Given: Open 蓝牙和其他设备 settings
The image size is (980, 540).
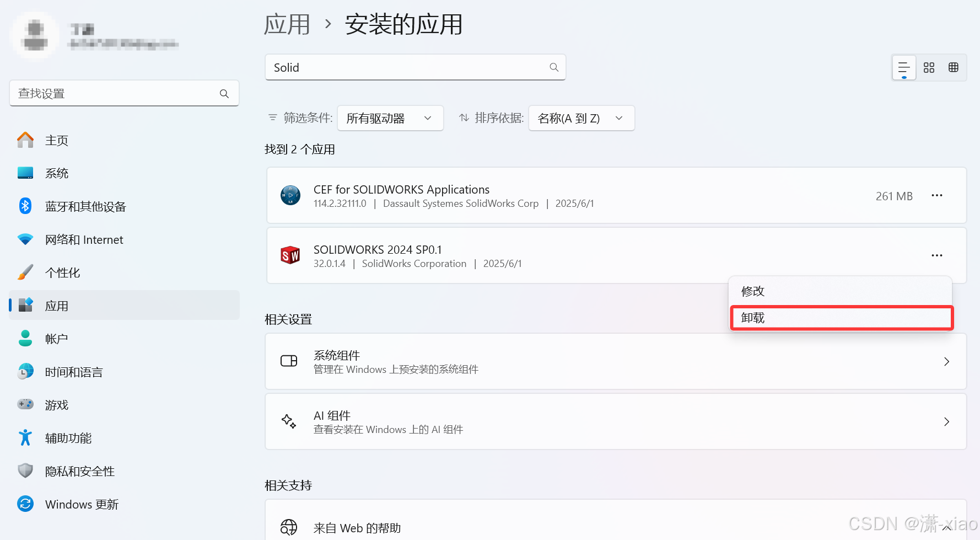Looking at the screenshot, I should (124, 206).
